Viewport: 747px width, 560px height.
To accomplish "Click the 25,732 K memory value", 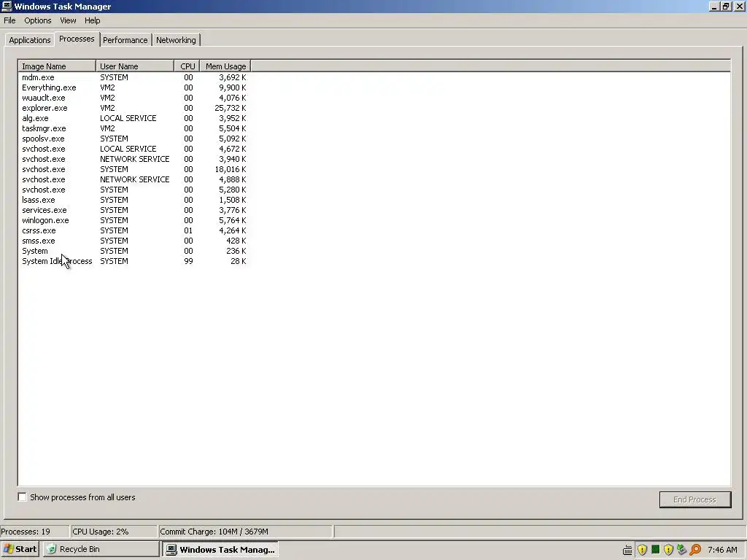I will click(x=230, y=108).
